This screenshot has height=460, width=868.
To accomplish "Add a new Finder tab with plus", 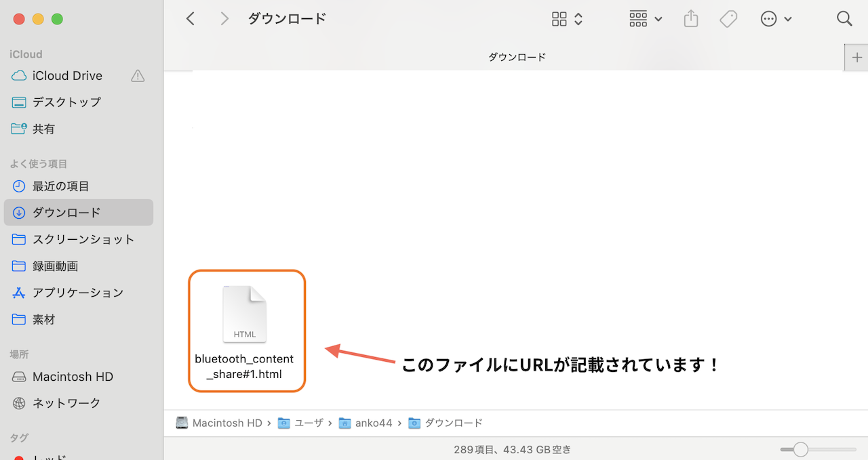I will [856, 58].
